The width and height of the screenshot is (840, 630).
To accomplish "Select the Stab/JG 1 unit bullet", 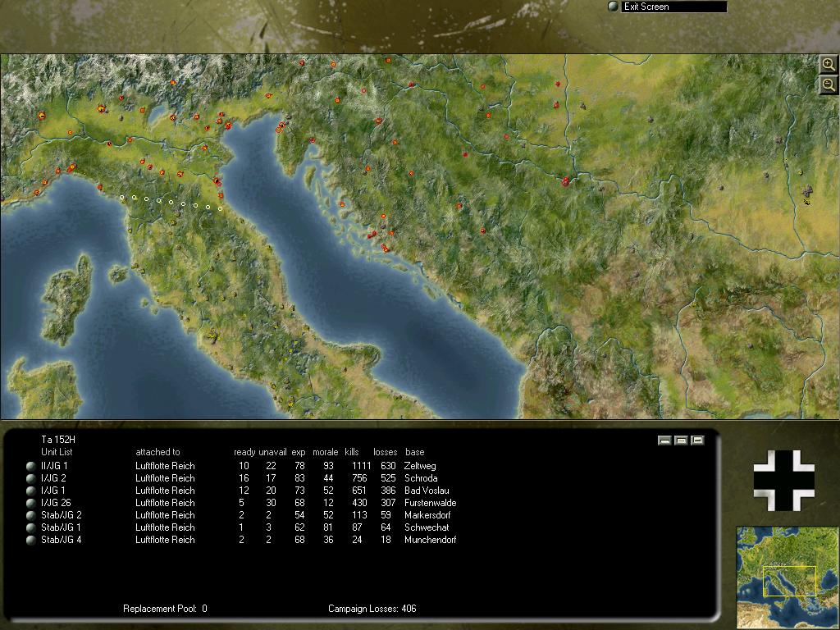I will (x=31, y=527).
